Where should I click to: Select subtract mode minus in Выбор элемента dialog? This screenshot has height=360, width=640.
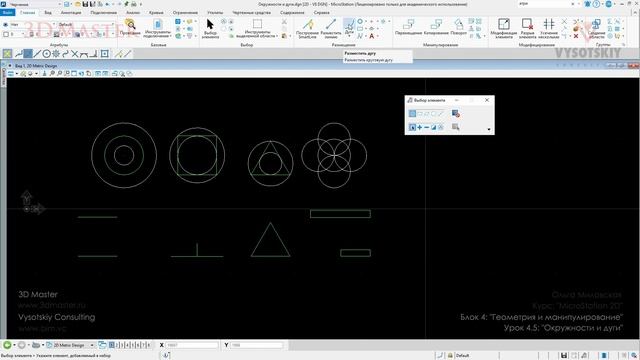tap(427, 127)
